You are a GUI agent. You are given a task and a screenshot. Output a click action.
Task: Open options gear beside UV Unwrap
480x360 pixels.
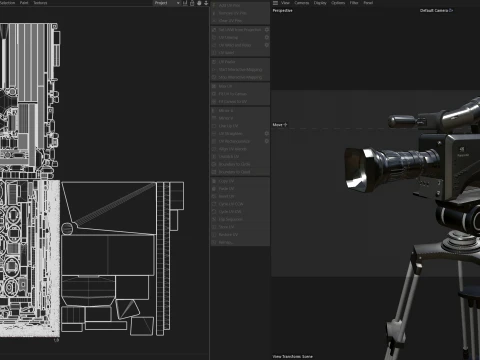point(267,37)
